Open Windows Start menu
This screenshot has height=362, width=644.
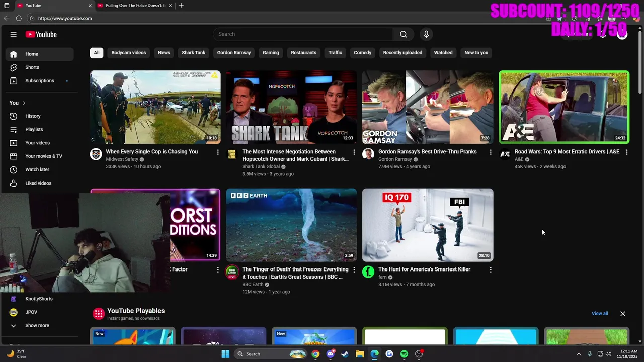[x=225, y=354]
